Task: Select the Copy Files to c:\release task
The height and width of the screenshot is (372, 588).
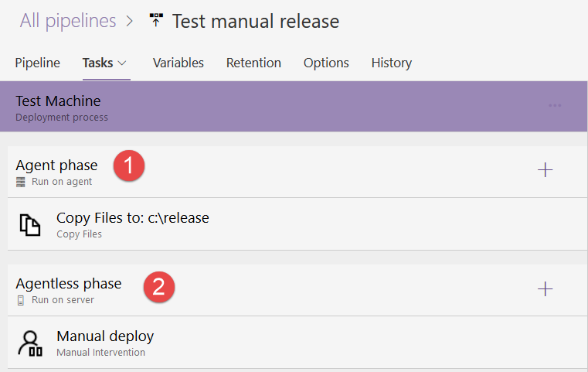Action: [x=297, y=224]
